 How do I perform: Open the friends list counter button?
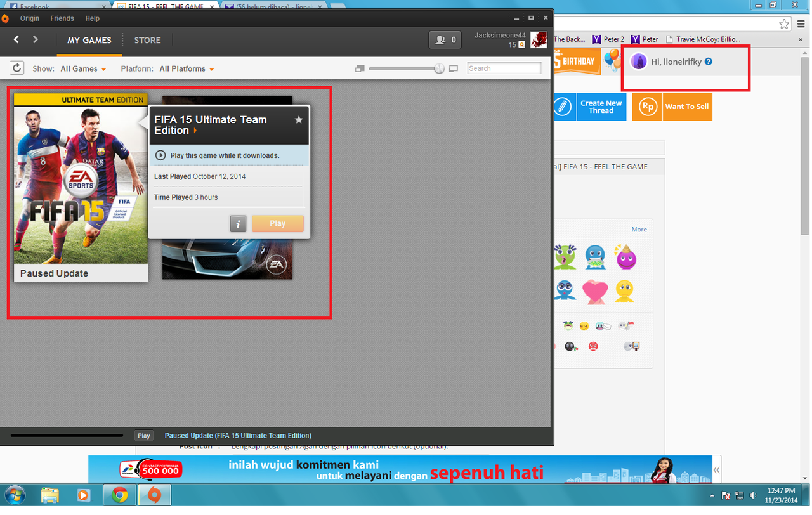click(x=445, y=39)
